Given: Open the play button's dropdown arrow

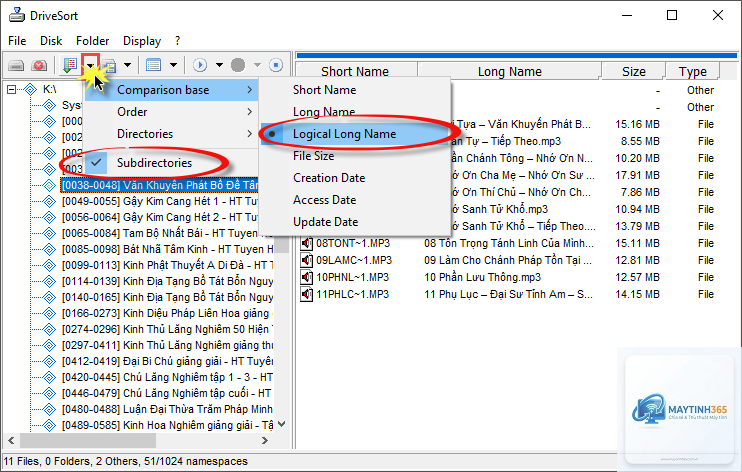Looking at the screenshot, I should [x=220, y=65].
